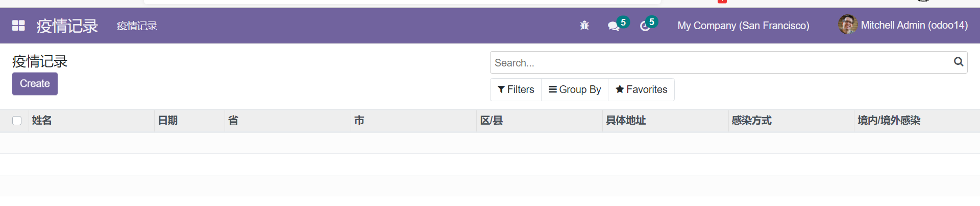Viewport: 980px width, 206px height.
Task: Sort by the 姓名 column header
Action: coord(42,121)
